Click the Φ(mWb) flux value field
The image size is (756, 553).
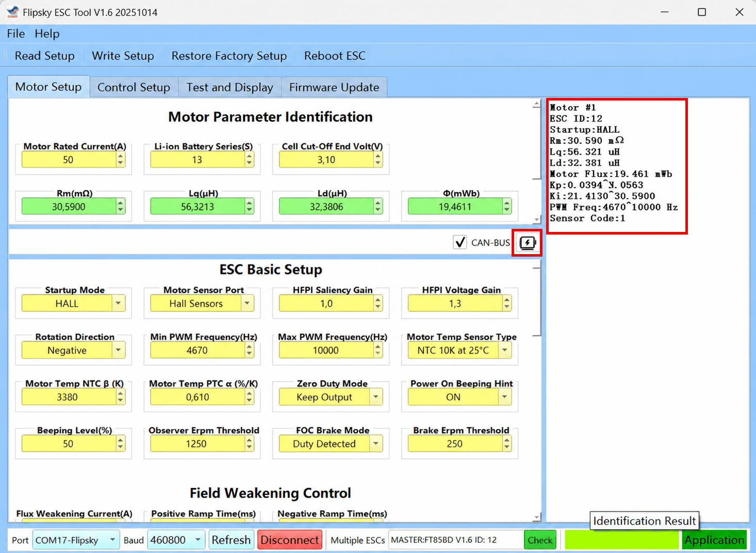coord(455,207)
